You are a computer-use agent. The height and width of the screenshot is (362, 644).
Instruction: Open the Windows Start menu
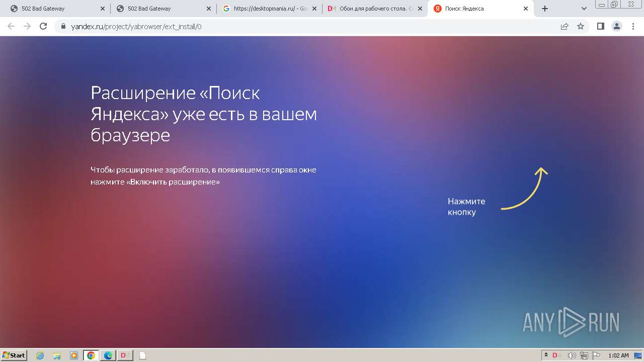coord(14,355)
